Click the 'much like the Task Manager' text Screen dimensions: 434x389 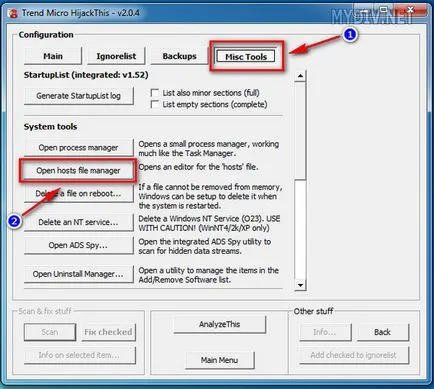click(x=187, y=153)
